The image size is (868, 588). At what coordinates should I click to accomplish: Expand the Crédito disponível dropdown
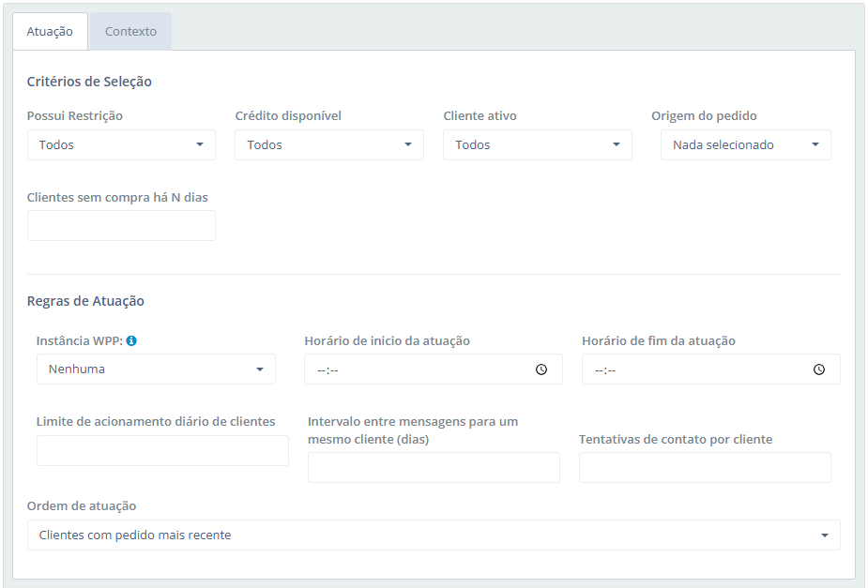pos(328,145)
